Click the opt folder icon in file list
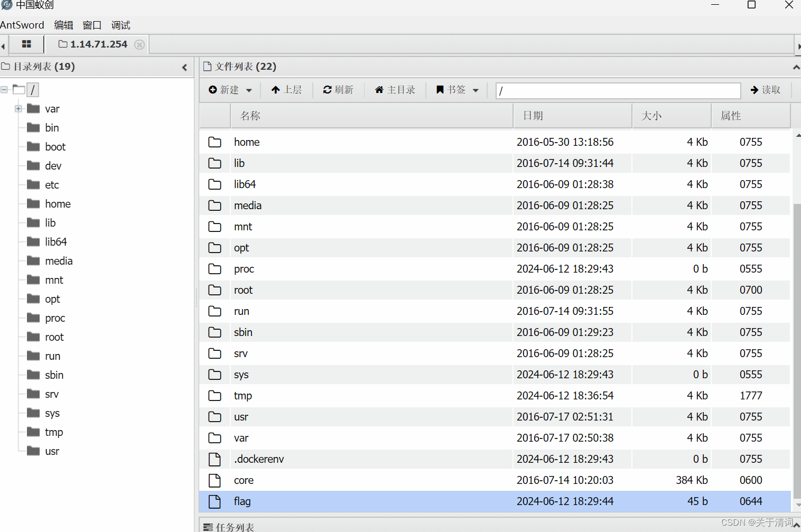Screen dimensions: 801x532 (x=215, y=248)
